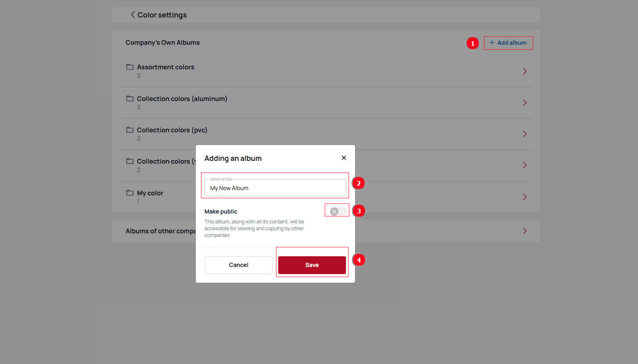Click the Adding an album dialog title

[233, 158]
